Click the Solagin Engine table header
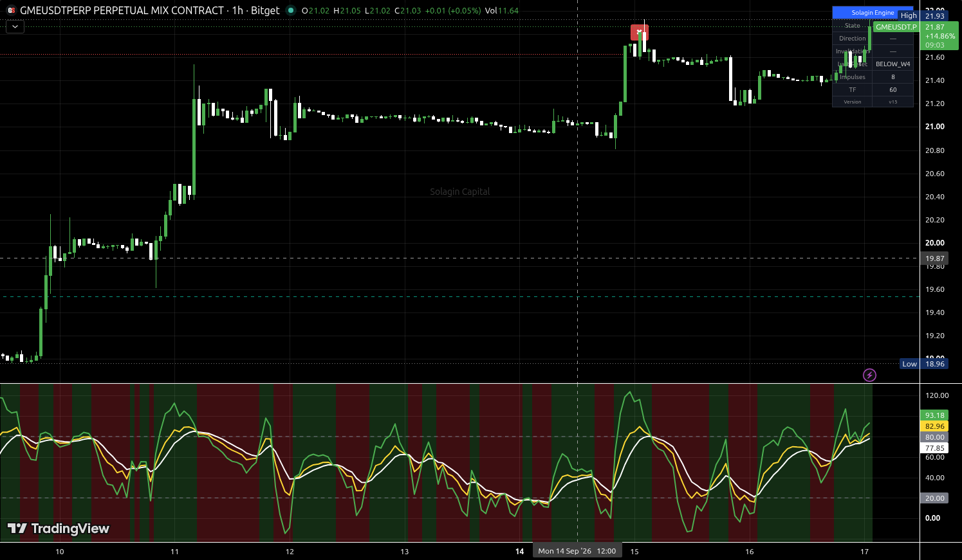 click(873, 13)
